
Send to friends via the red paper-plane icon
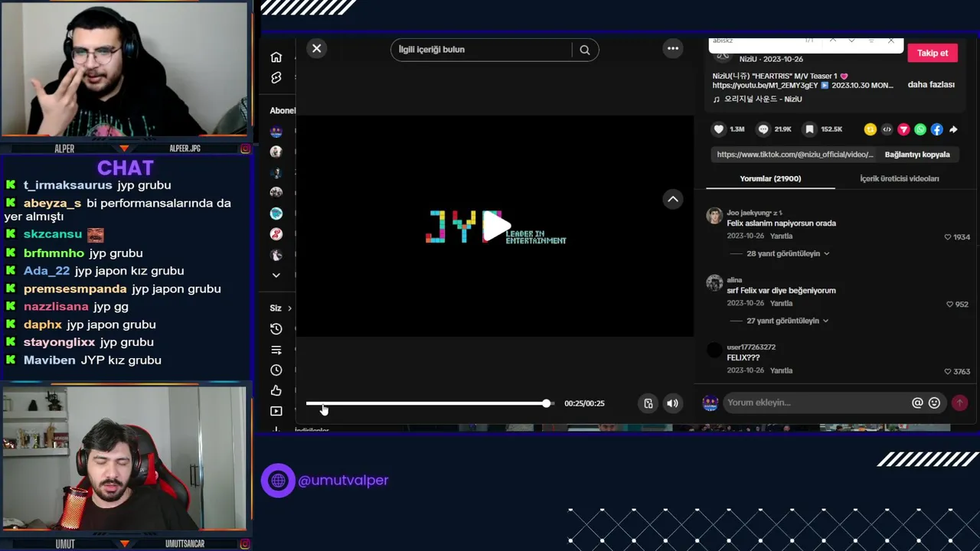pos(903,129)
